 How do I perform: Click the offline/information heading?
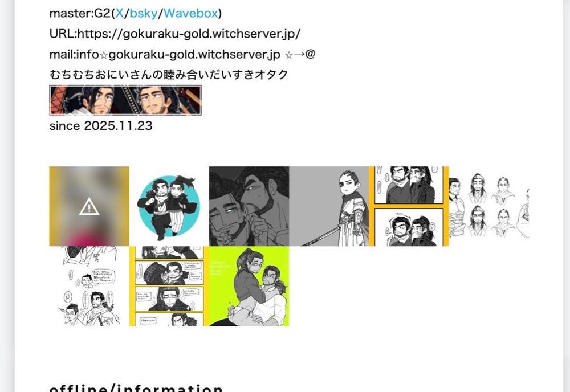click(x=136, y=387)
